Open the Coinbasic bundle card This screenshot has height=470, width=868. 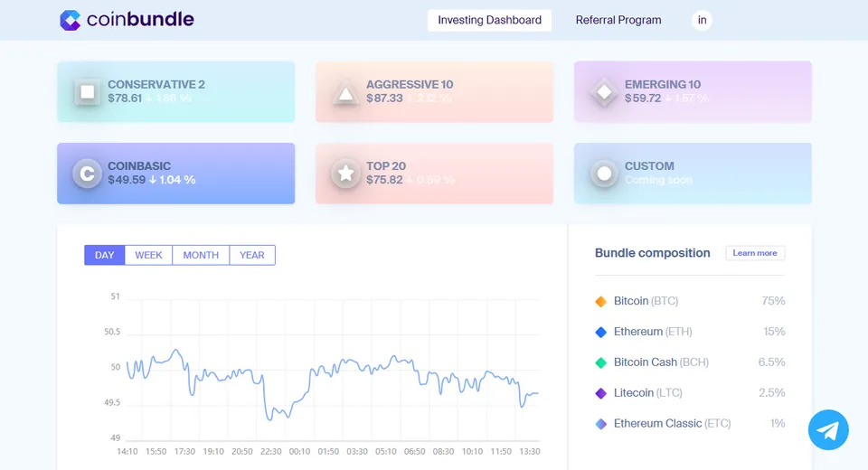tap(176, 174)
